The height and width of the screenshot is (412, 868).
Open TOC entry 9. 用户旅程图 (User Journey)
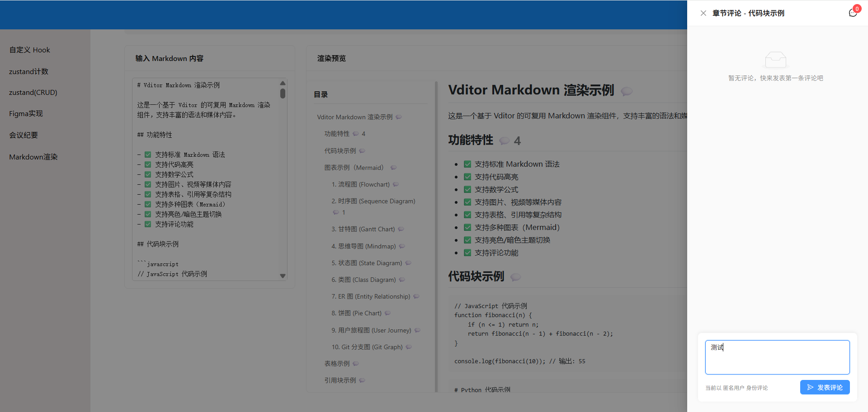pos(371,330)
